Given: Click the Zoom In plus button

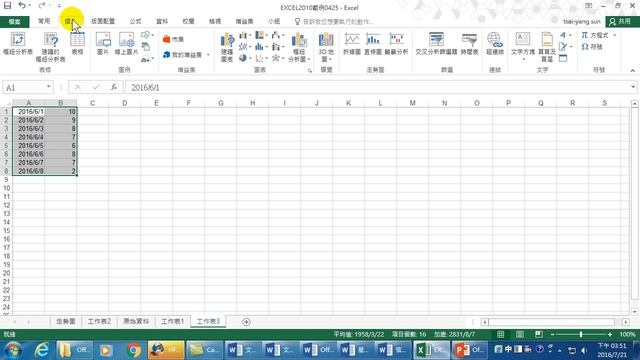Looking at the screenshot, I should pos(610,334).
